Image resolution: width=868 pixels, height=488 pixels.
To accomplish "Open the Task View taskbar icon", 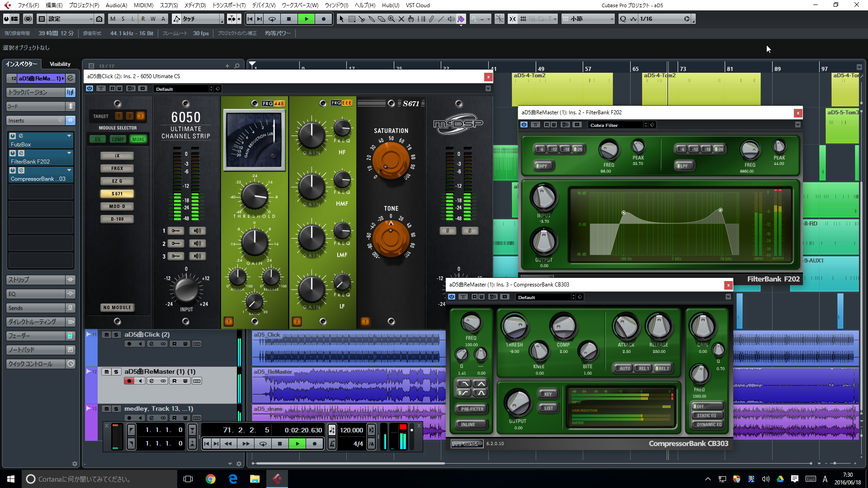I will (188, 479).
